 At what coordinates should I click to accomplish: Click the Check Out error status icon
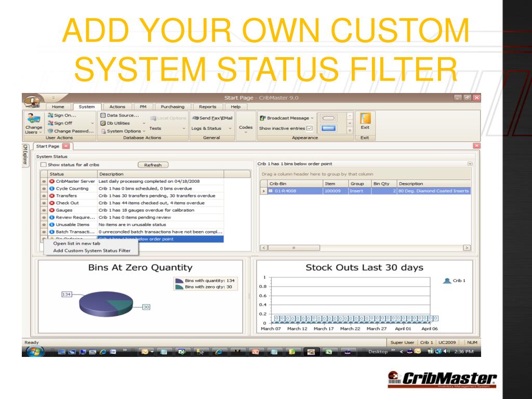(52, 203)
